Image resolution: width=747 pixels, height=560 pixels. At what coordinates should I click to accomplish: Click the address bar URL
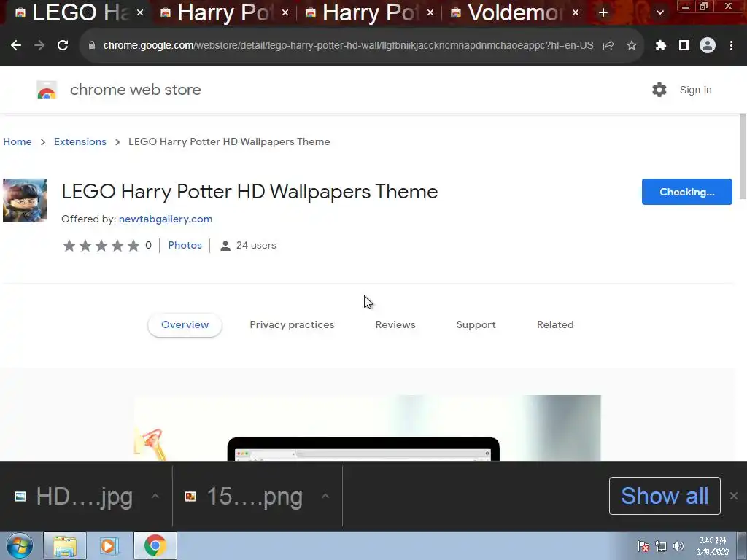348,45
